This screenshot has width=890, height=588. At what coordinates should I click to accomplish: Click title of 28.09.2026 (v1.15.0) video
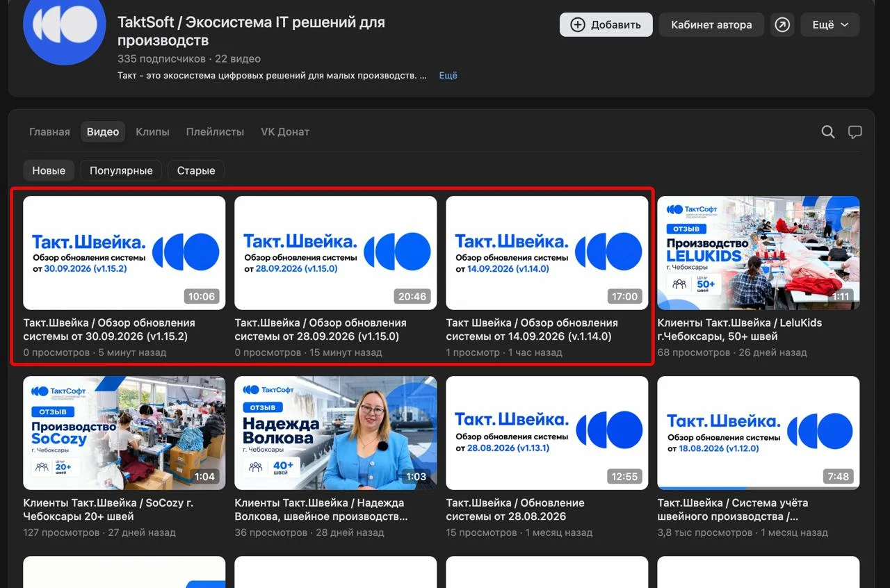coord(321,329)
